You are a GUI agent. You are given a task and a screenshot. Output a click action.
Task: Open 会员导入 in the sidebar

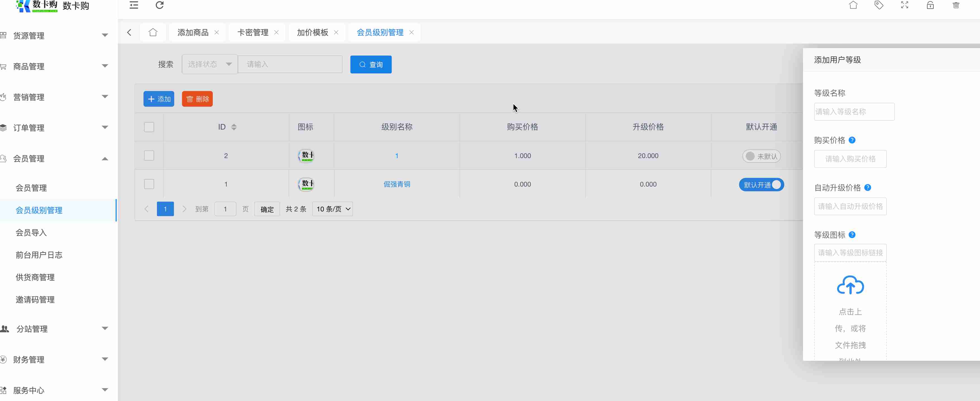31,232
